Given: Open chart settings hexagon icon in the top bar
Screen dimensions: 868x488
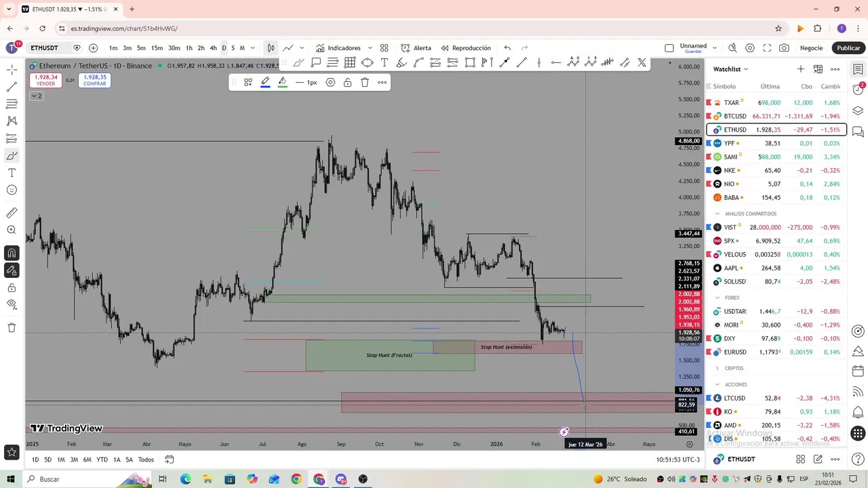Looking at the screenshot, I should click(x=750, y=48).
